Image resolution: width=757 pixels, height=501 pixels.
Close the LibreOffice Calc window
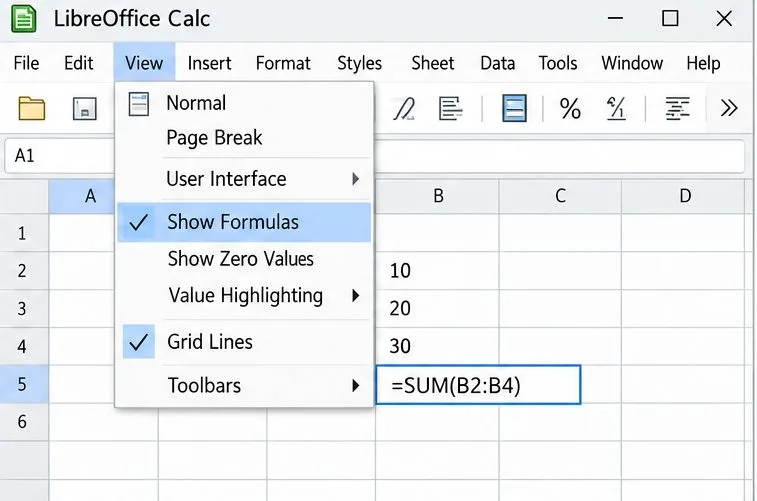point(724,19)
